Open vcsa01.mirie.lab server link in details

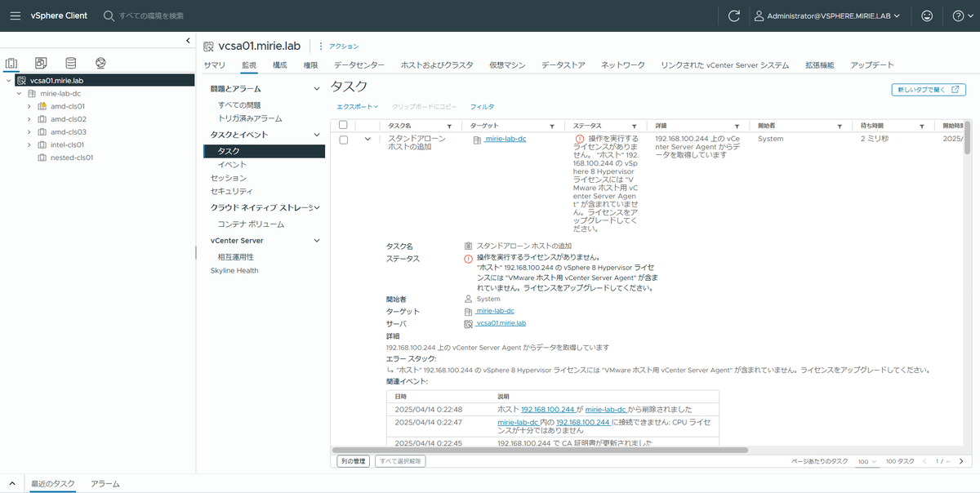[501, 323]
